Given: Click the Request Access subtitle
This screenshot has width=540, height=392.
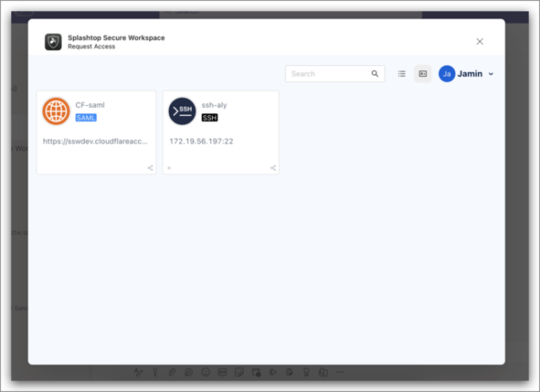Looking at the screenshot, I should tap(92, 47).
